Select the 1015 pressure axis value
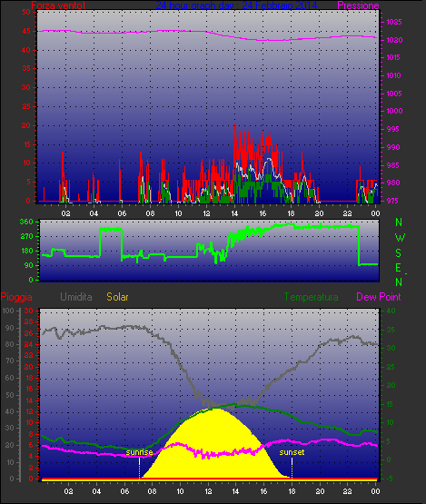The height and width of the screenshot is (504, 426). (x=394, y=57)
